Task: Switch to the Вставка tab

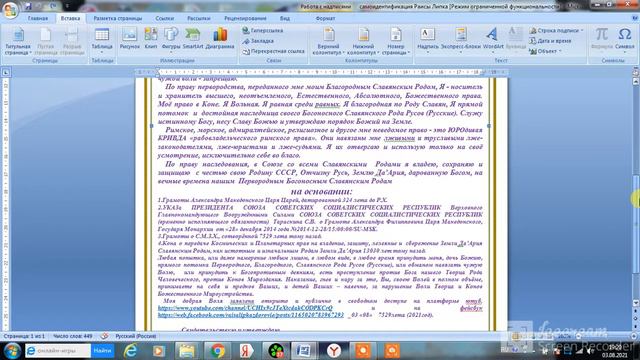Action: click(x=70, y=18)
